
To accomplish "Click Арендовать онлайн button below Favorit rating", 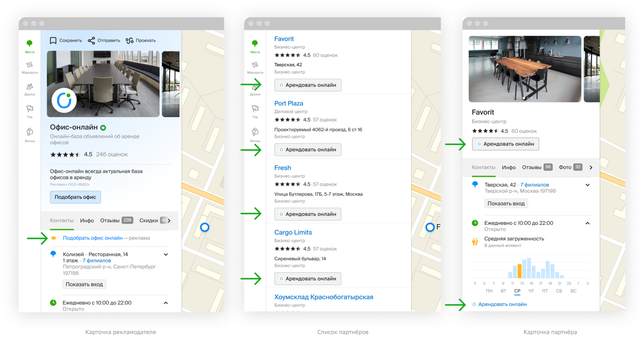I will [506, 144].
